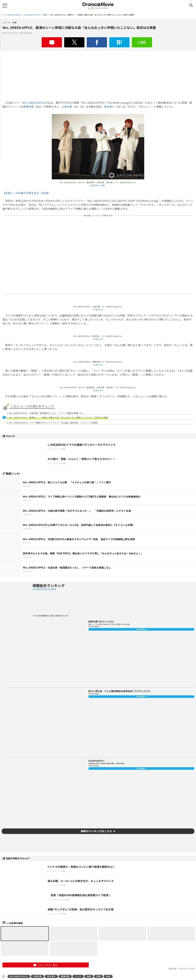Share the article via LINE

[142, 42]
